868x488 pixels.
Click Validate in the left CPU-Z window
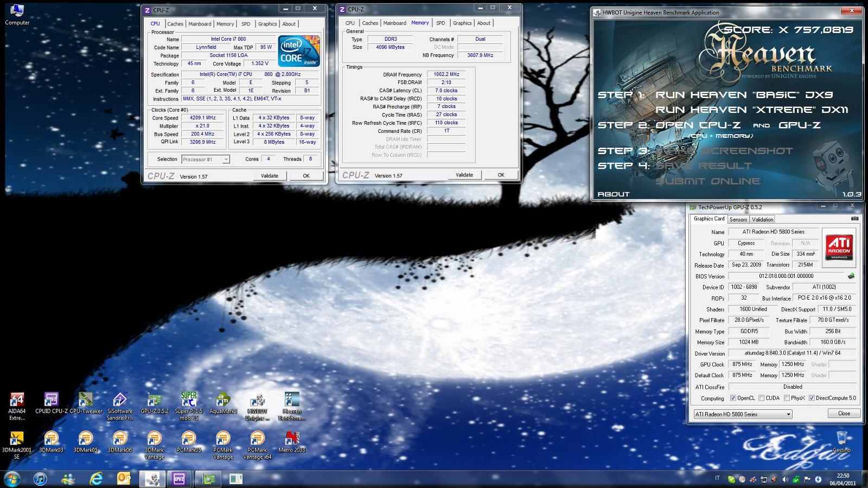pos(270,176)
